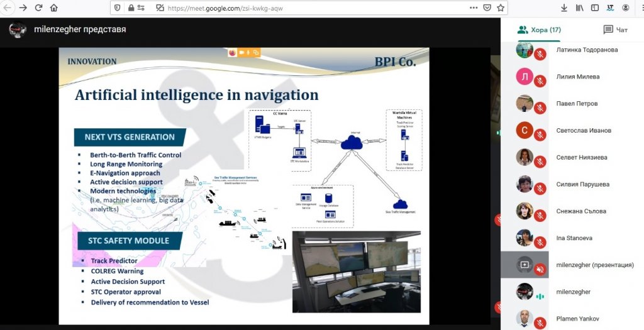Switch to the Хора (17) tab
The width and height of the screenshot is (644, 330).
tap(539, 30)
